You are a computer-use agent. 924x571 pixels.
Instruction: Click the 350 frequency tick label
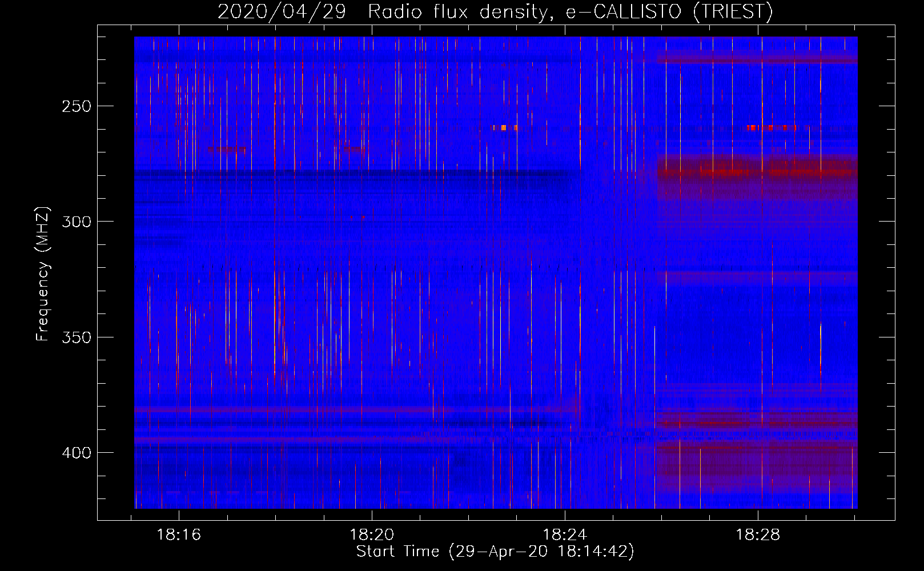(77, 337)
